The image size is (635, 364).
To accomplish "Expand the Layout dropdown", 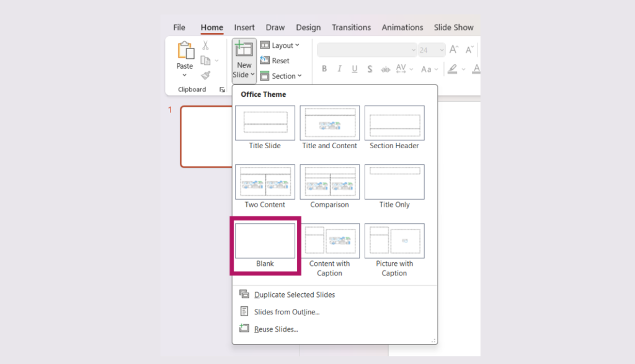I will pos(297,45).
